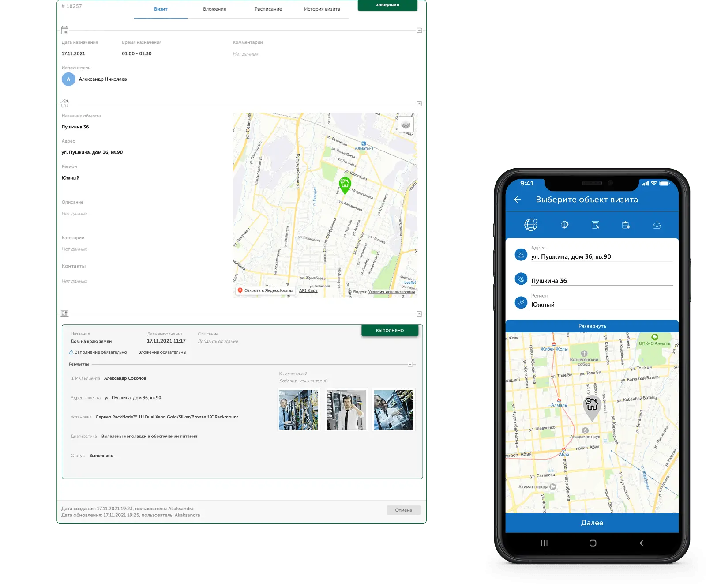Tap the pin icon next to address 'ул. Пушкина'
The width and height of the screenshot is (706, 588).
coord(521,254)
